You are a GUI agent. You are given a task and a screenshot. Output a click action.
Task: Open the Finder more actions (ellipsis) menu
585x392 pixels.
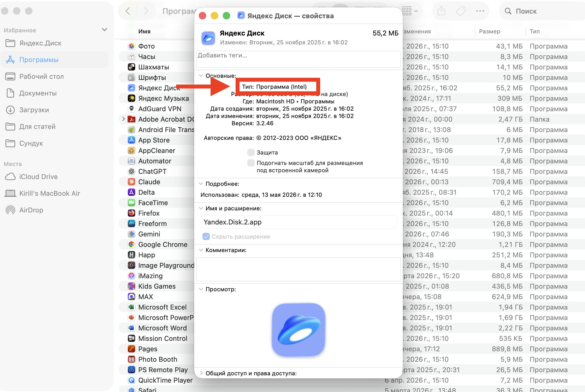coord(480,11)
